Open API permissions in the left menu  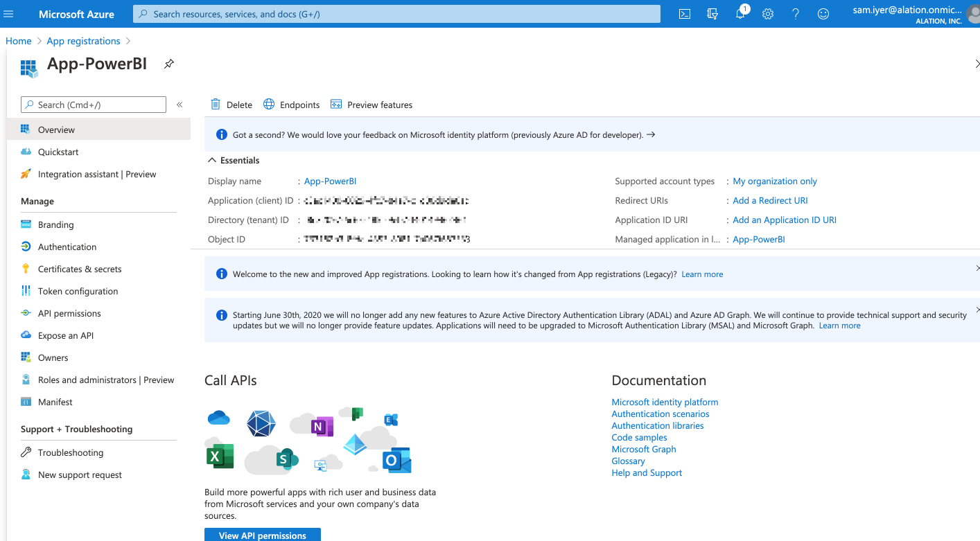98,313
